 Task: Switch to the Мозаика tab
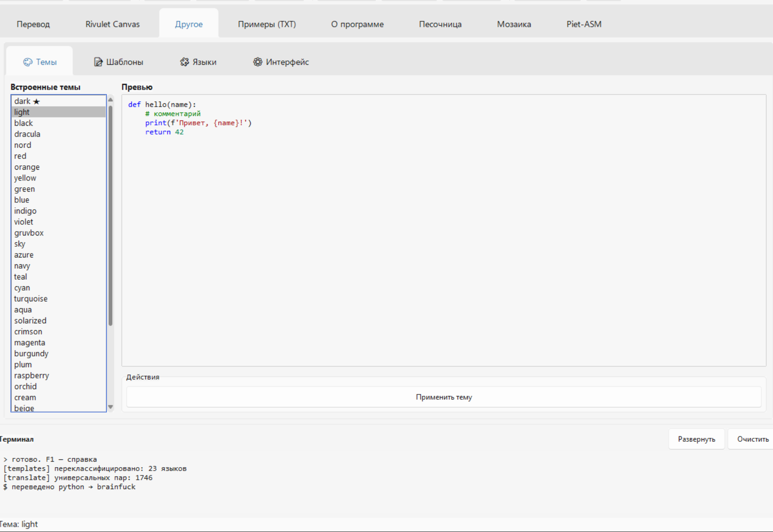(514, 24)
